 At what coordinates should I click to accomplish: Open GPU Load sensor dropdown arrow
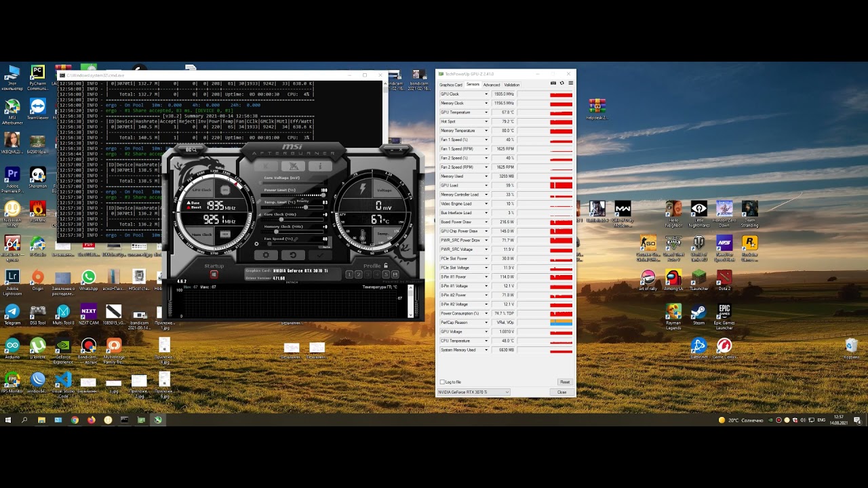coord(486,186)
